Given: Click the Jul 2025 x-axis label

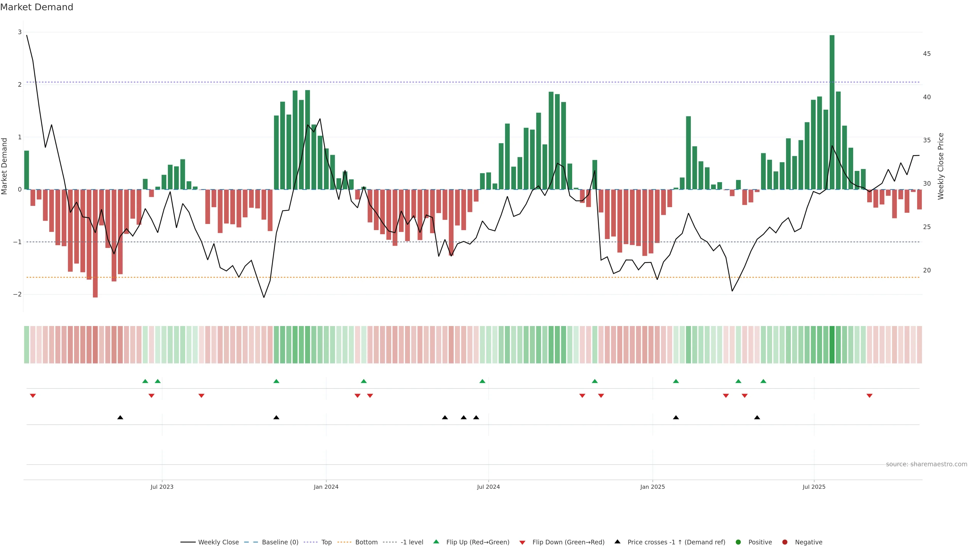Looking at the screenshot, I should click(x=814, y=487).
